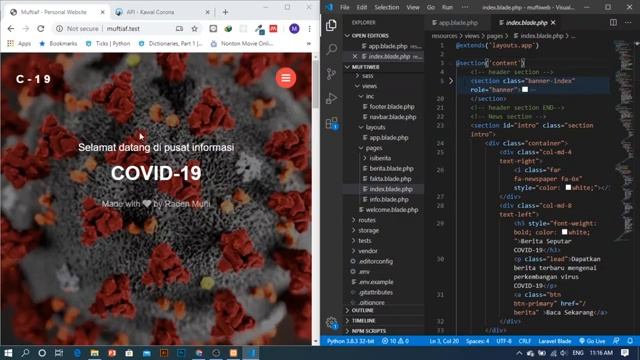The width and height of the screenshot is (640, 360).
Task: Click the Not secure site info icon
Action: [60, 29]
